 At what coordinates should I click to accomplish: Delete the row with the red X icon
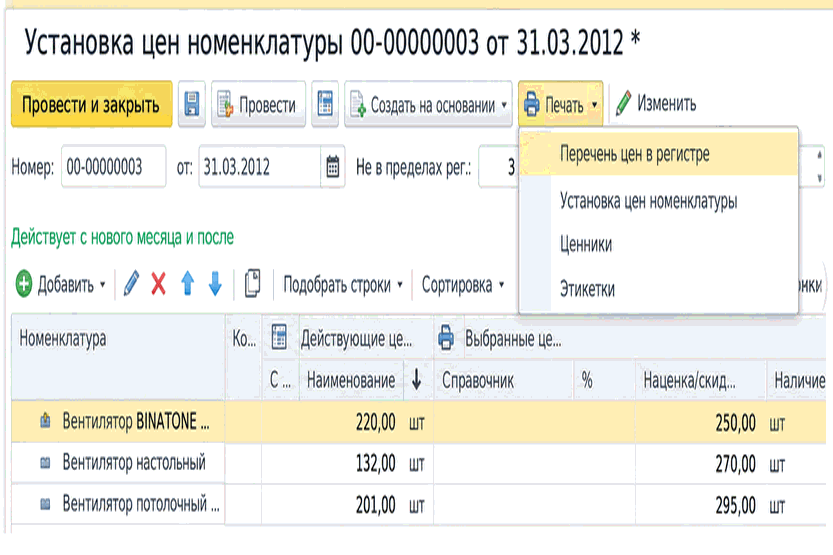158,284
